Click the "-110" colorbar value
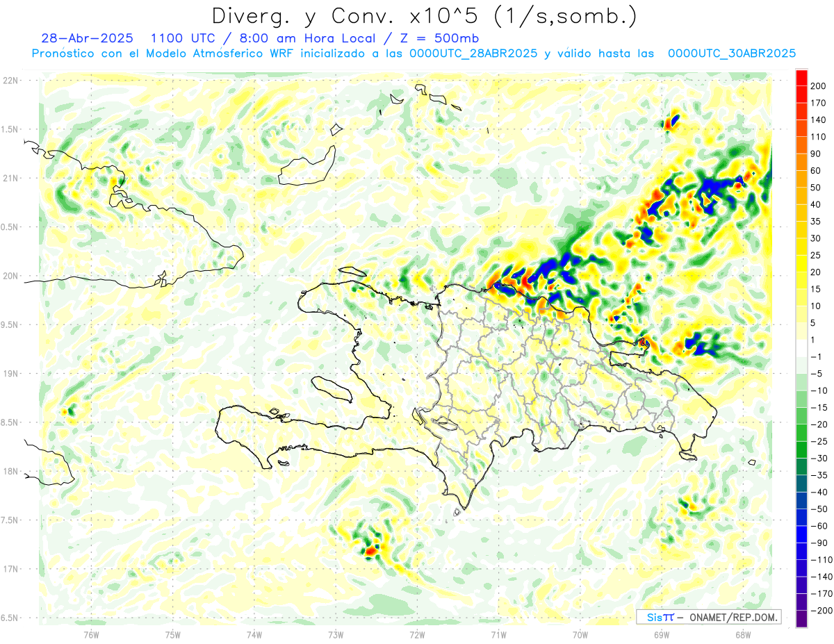The image size is (834, 644). coord(821,560)
